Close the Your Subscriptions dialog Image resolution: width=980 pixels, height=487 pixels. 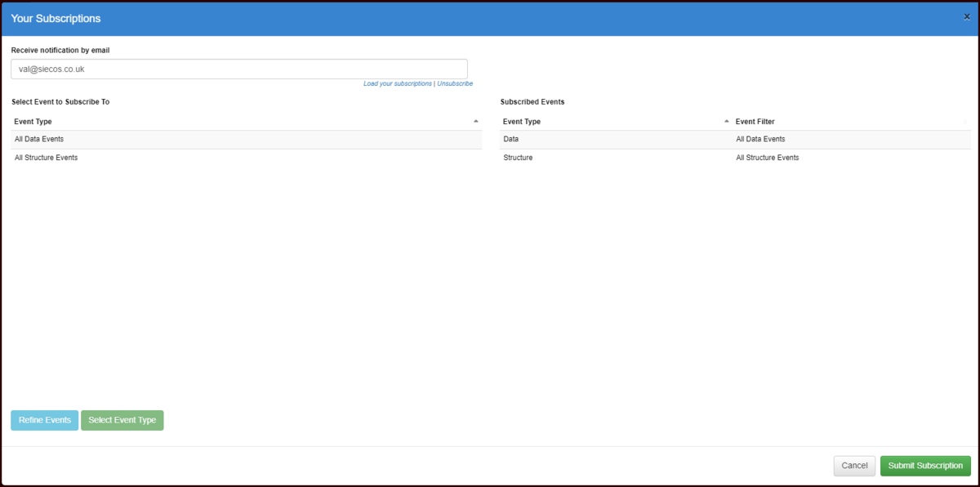click(x=966, y=16)
